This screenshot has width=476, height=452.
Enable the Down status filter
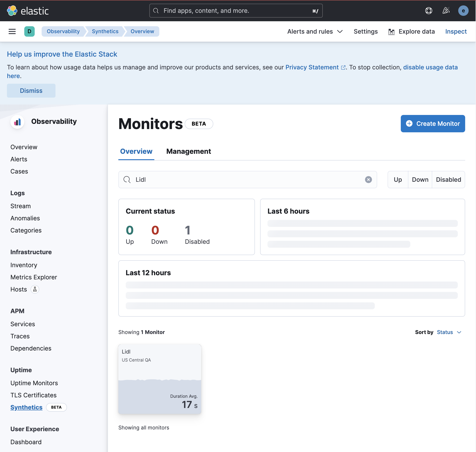(420, 180)
